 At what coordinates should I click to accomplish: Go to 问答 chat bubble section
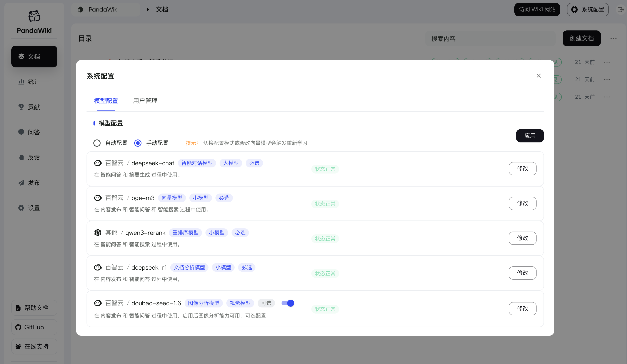(21, 132)
